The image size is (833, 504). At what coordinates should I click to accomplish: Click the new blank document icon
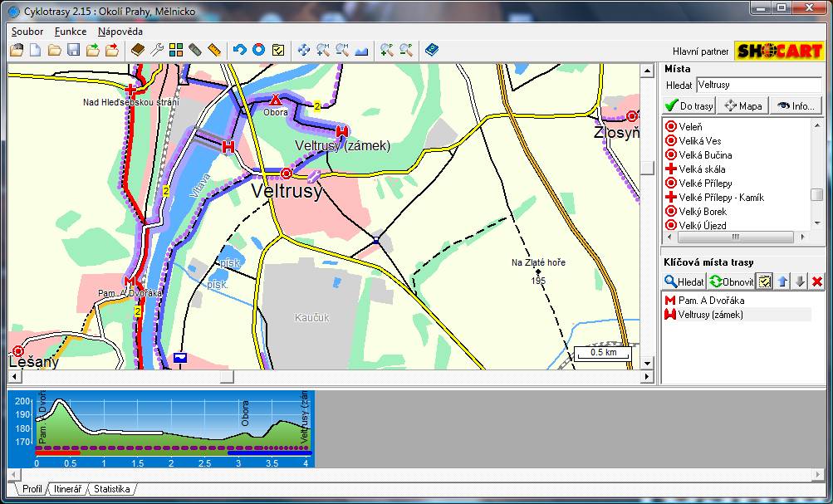(x=35, y=50)
